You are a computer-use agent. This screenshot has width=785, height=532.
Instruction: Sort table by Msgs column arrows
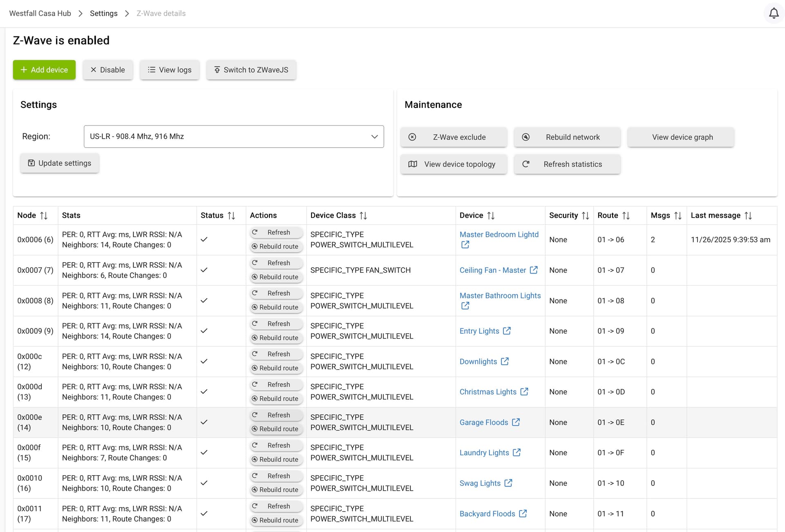(x=677, y=215)
